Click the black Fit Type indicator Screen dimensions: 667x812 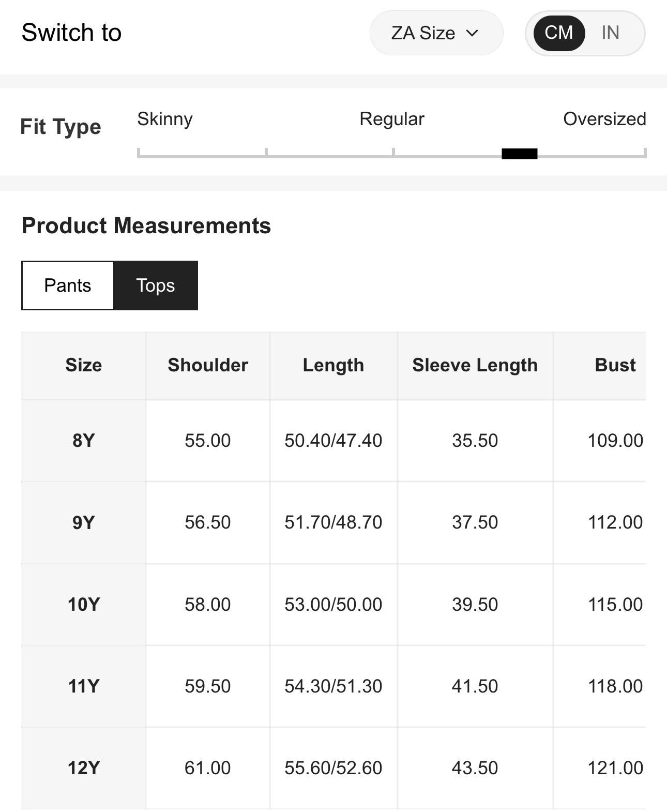pos(519,154)
